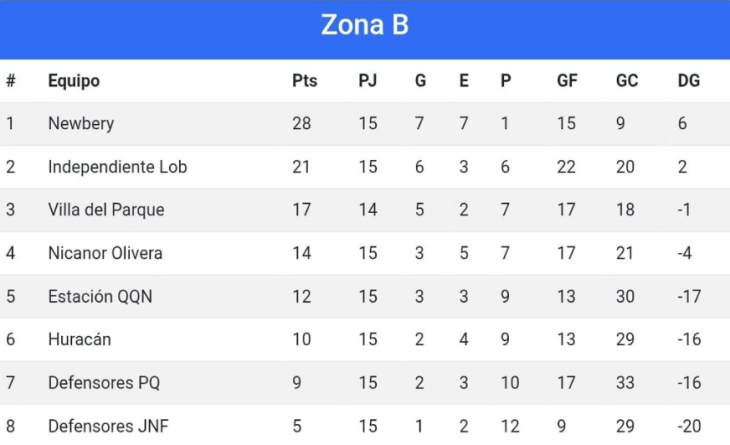Open the Huracán team row

click(x=365, y=339)
